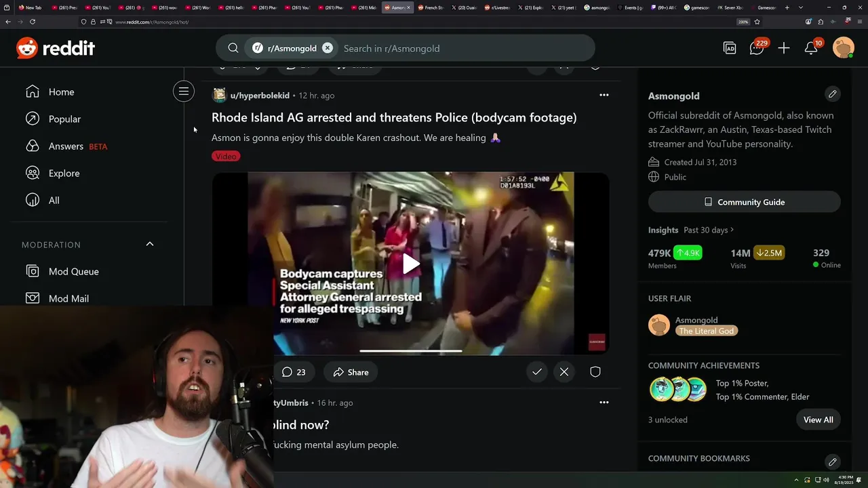
Task: Click the Created Jul 31, 2013 text
Action: [x=701, y=162]
